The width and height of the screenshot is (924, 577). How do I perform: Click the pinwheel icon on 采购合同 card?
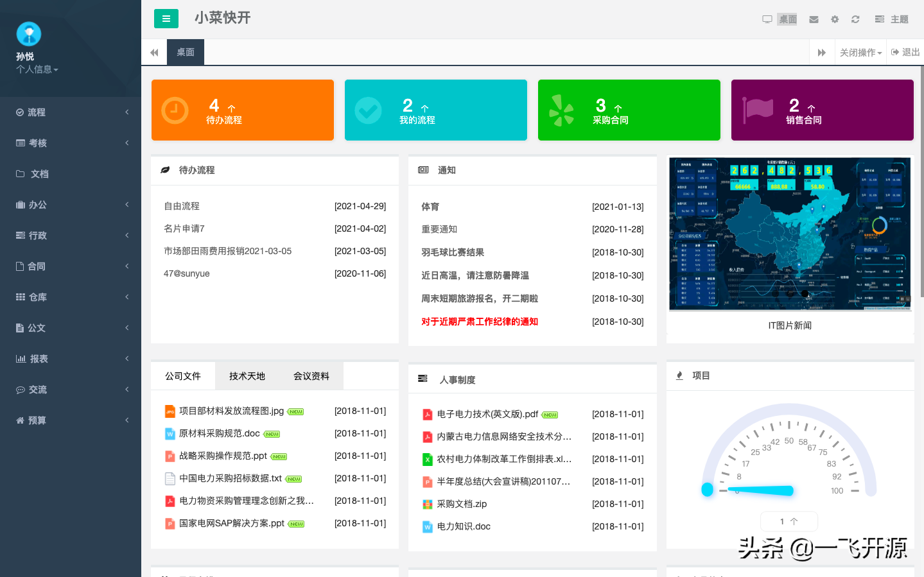[x=562, y=110]
